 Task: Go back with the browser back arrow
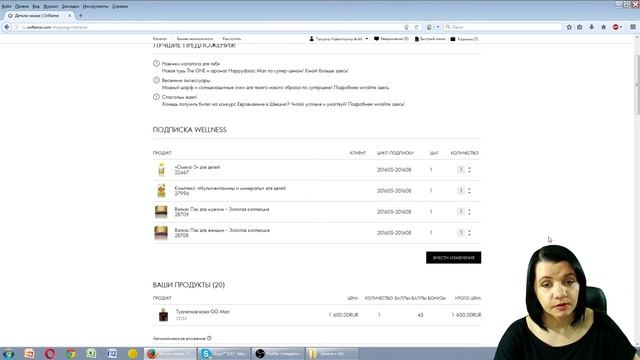7,27
